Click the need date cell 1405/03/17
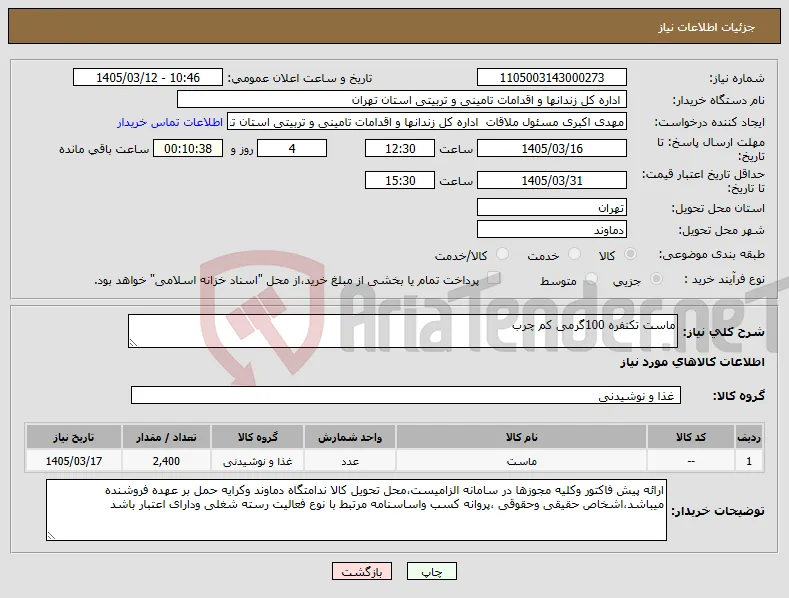 [x=73, y=461]
